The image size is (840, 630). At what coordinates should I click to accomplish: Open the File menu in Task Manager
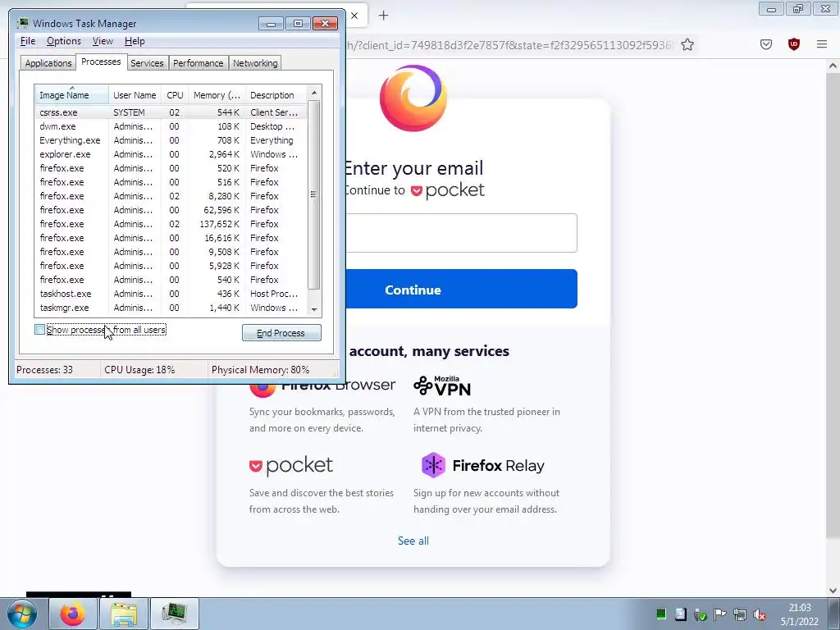[28, 41]
